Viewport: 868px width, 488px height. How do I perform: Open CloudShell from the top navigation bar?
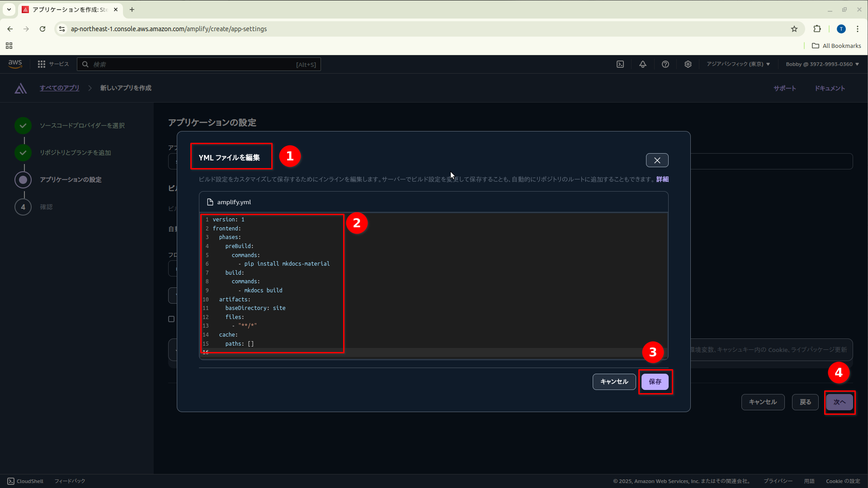[x=620, y=64]
